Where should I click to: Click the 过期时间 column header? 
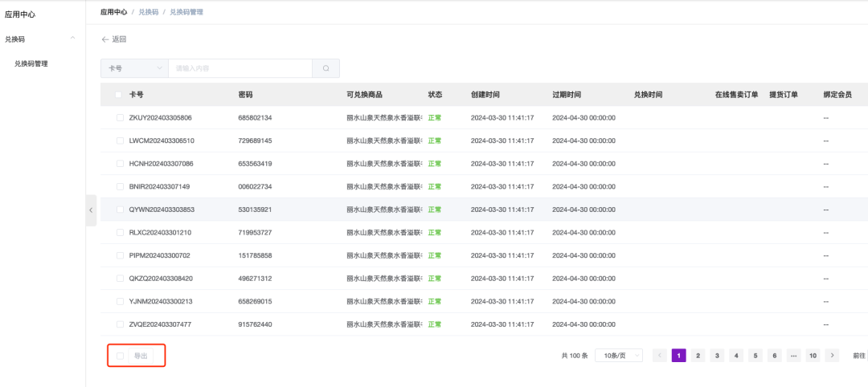(x=567, y=95)
